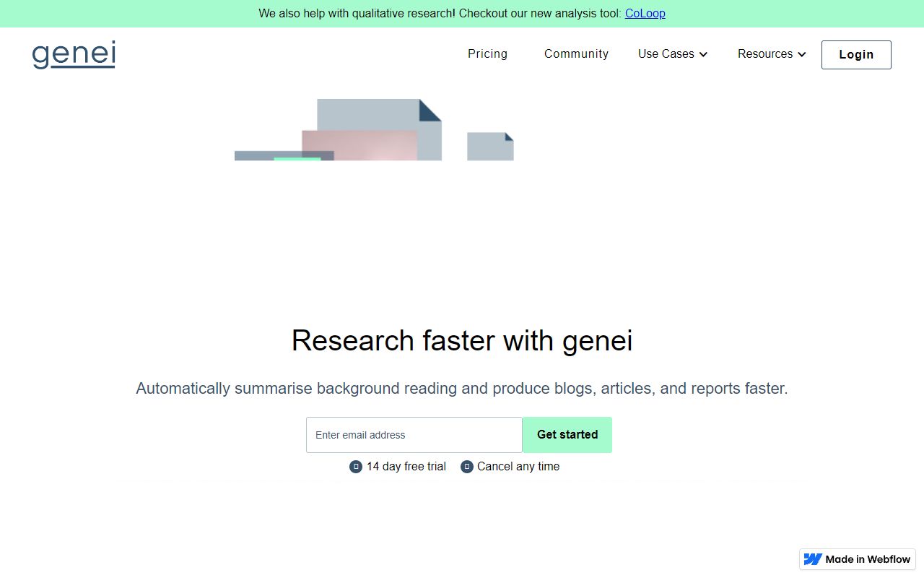Image resolution: width=924 pixels, height=578 pixels.
Task: Click the genei logo
Action: (73, 54)
